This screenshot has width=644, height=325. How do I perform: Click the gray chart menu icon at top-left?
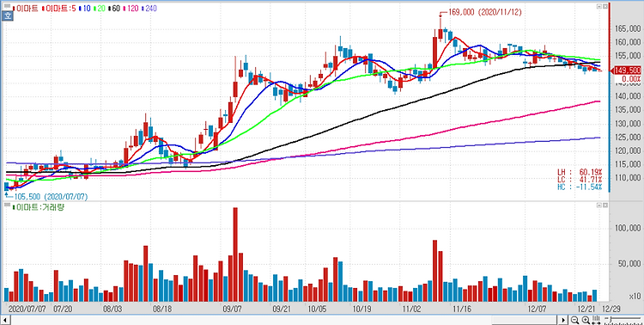[7, 6]
